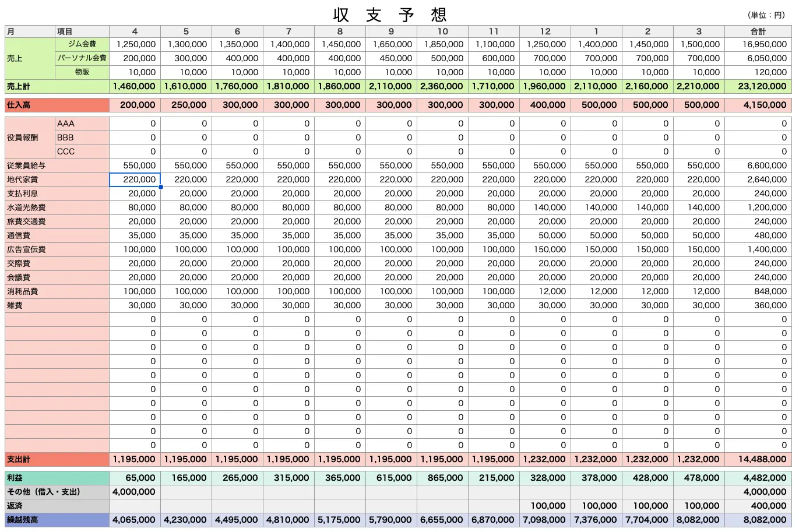Image resolution: width=799 pixels, height=532 pixels.
Task: Click the ジム会費 value 1,850,000
Action: (x=442, y=44)
